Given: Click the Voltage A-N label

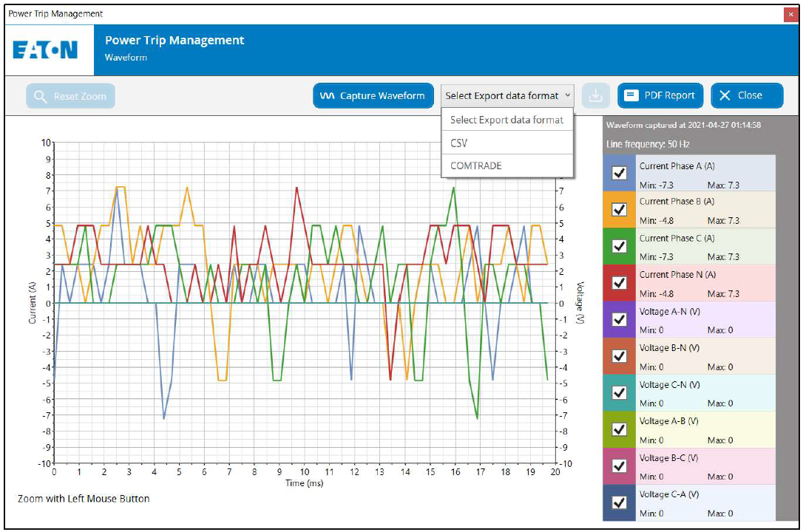Looking at the screenshot, I should point(670,312).
